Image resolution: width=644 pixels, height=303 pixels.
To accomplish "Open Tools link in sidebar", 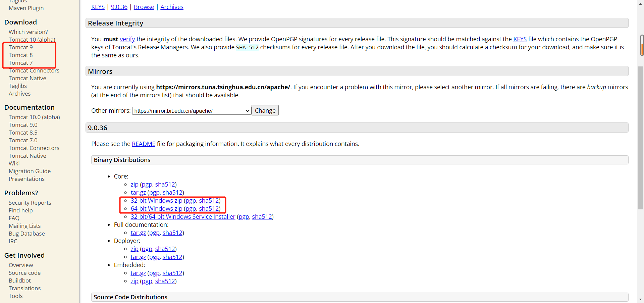I will click(16, 296).
